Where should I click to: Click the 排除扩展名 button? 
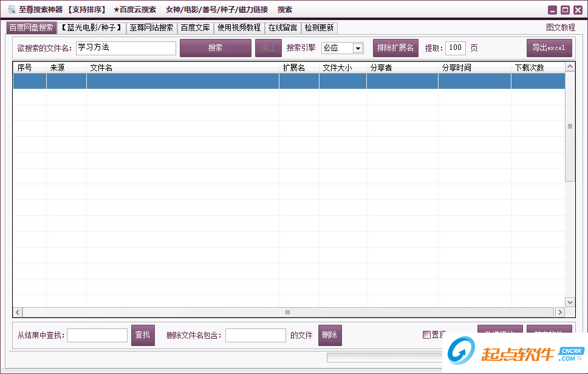point(395,48)
